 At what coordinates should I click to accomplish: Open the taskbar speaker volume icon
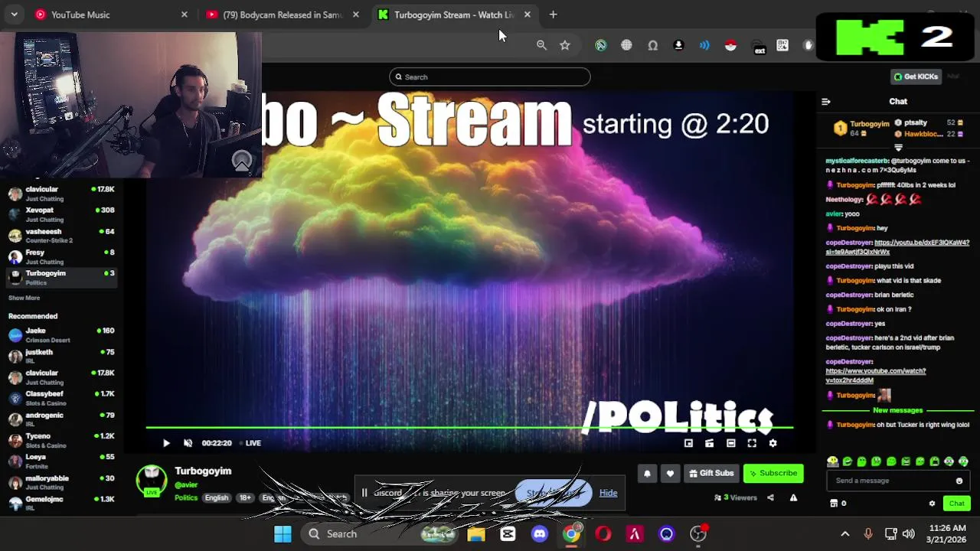pyautogui.click(x=909, y=534)
